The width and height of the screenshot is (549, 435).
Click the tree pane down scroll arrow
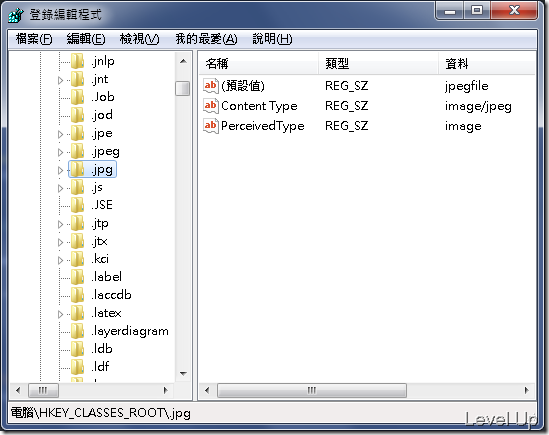tap(183, 374)
